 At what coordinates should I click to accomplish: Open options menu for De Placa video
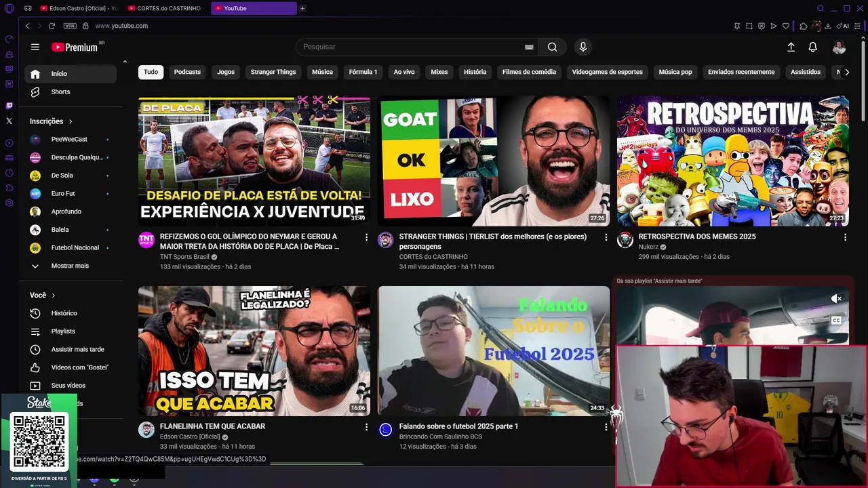(366, 237)
